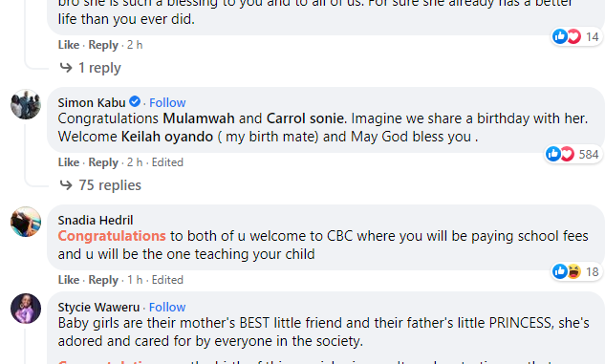View the 18 reactions on Snadia Hedril's comment
The image size is (605, 364).
coord(575,272)
